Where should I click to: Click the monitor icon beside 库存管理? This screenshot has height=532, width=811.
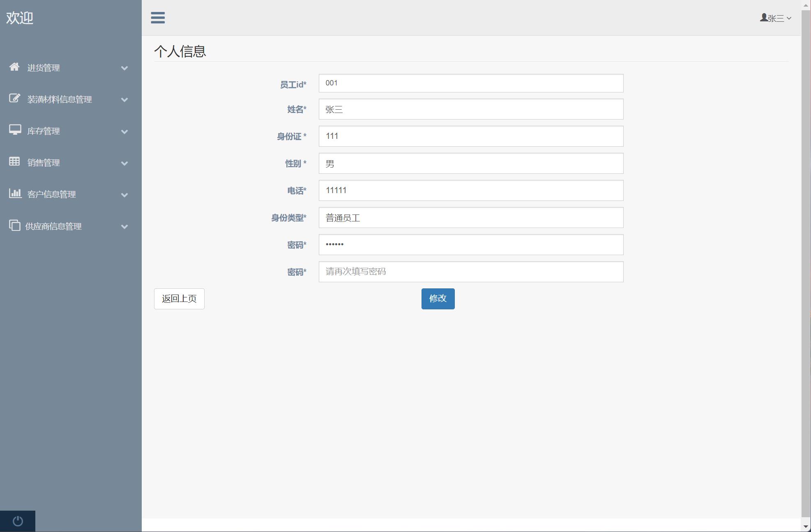click(15, 130)
